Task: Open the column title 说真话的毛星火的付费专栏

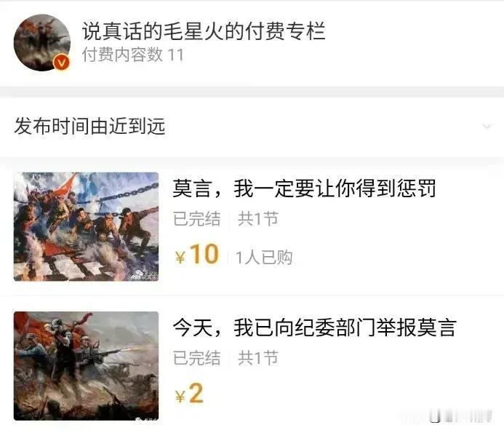Action: (204, 31)
